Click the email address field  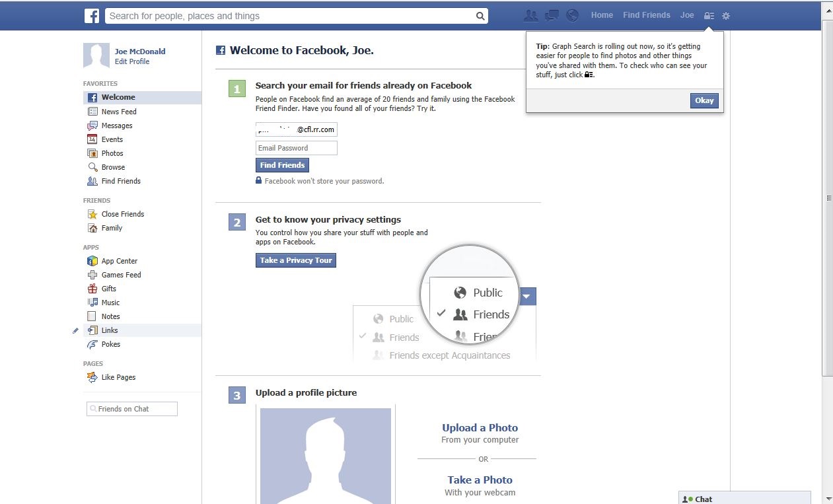297,129
